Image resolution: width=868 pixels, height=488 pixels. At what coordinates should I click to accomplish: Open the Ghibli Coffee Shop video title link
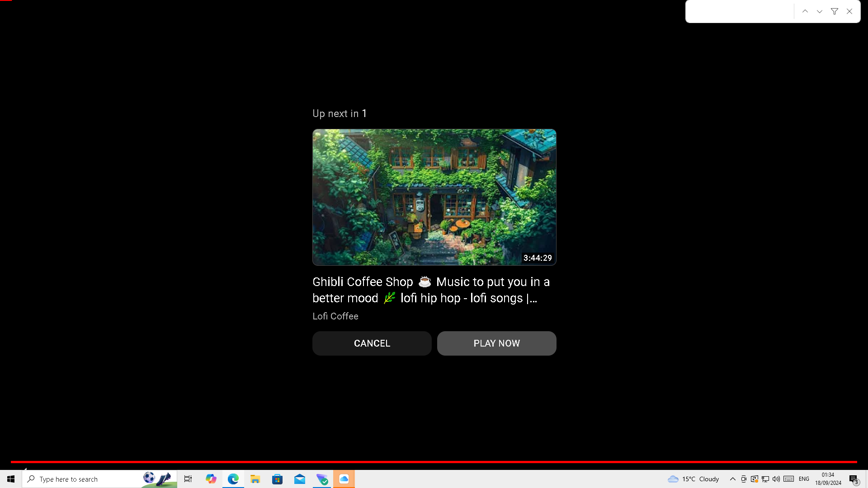click(x=430, y=290)
